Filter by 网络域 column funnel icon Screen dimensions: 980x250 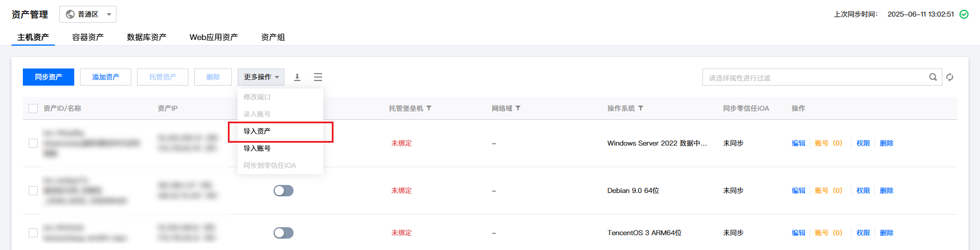518,108
